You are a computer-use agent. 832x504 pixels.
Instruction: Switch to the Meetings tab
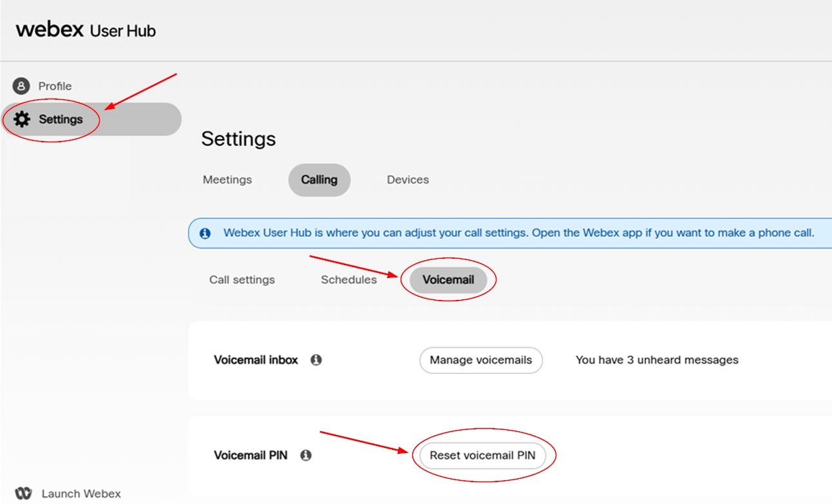(x=227, y=180)
